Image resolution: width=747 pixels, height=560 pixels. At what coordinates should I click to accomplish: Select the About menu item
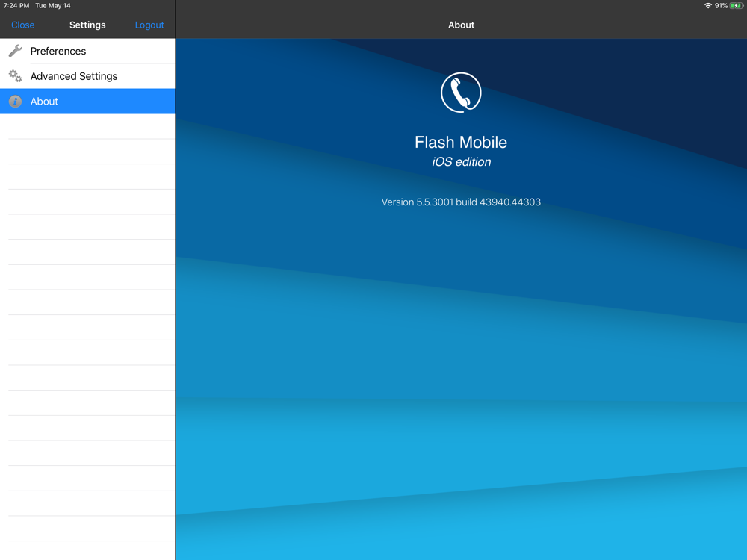pos(87,102)
